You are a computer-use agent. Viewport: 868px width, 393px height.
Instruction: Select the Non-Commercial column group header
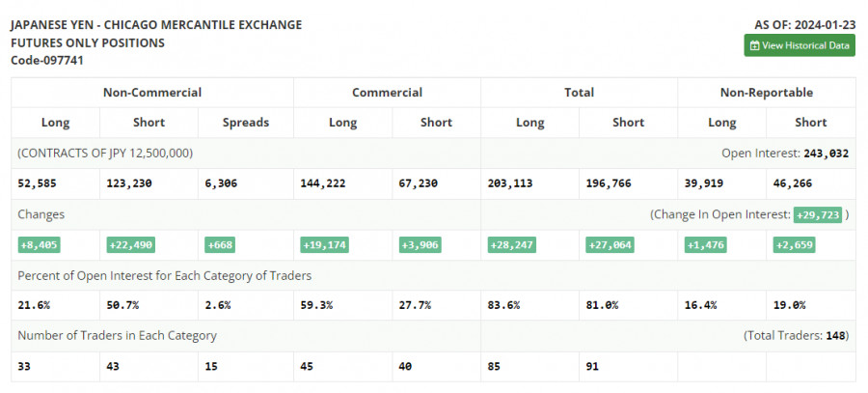pos(151,93)
